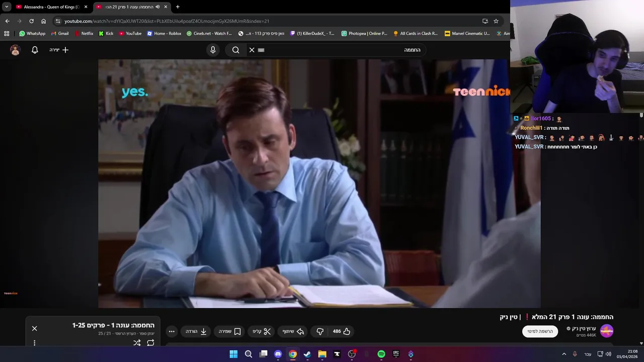
Task: Open the Marvel Cinematic U... bookmark
Action: click(467, 34)
